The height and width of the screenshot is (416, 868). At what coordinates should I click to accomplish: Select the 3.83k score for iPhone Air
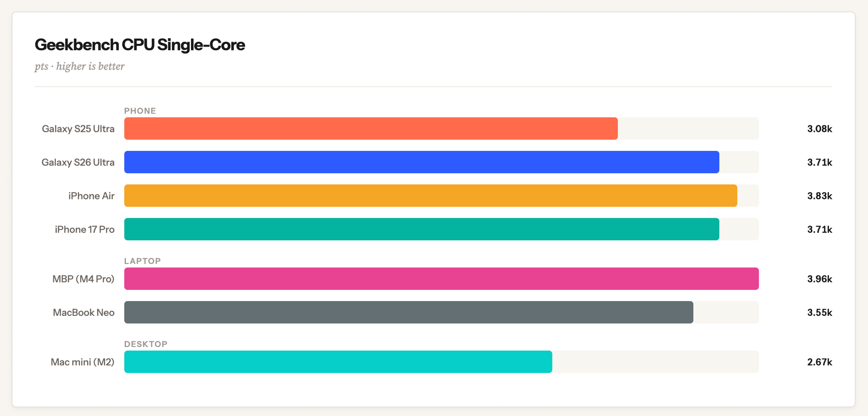pyautogui.click(x=819, y=196)
